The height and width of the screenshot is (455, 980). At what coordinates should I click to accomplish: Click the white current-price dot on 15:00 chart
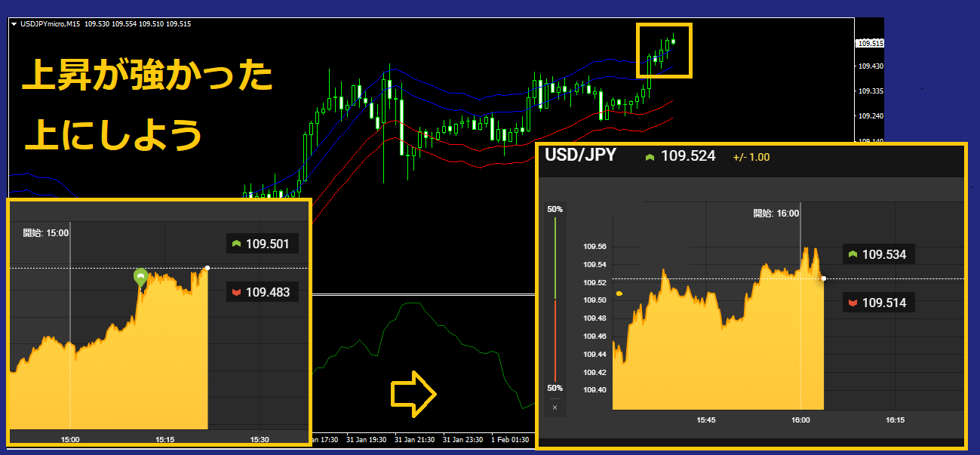tap(207, 268)
